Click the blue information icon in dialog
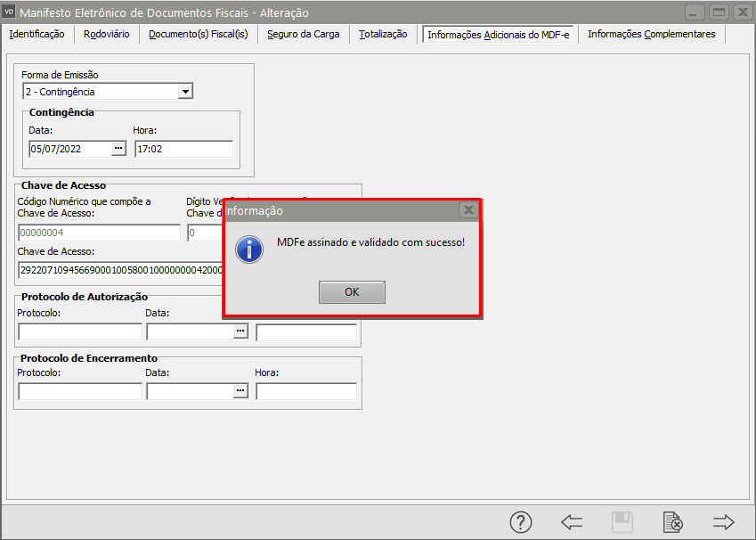Image resolution: width=756 pixels, height=540 pixels. coord(249,250)
